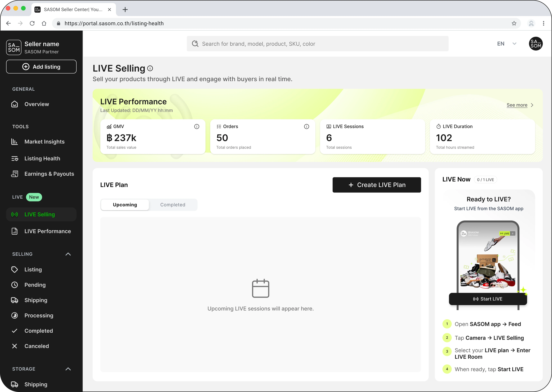Viewport: 552px width, 392px height.
Task: Go back to the previous page
Action: pos(8,23)
